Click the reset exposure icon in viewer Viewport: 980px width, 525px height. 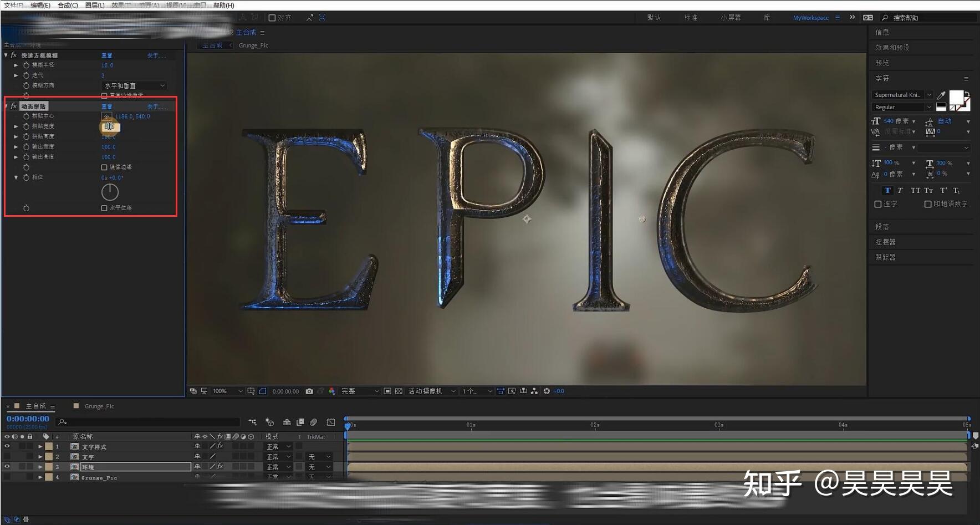(x=547, y=391)
